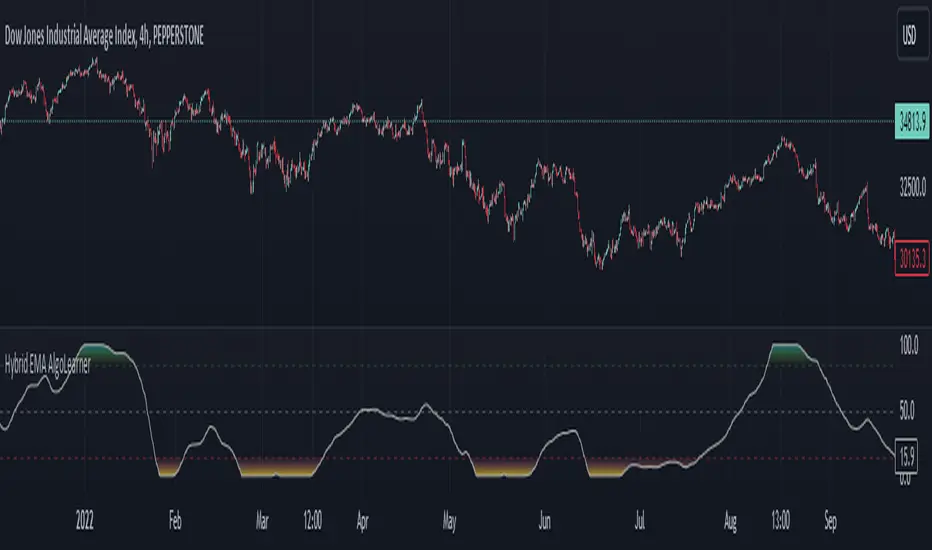932x550 pixels.
Task: Open the Hybrid EMA AlgoLearner indicator label
Action: (x=48, y=364)
